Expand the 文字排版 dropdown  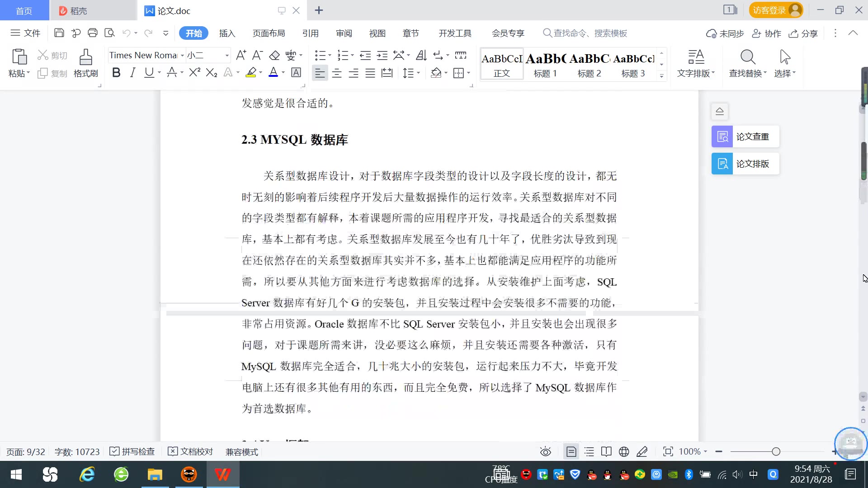(x=713, y=72)
